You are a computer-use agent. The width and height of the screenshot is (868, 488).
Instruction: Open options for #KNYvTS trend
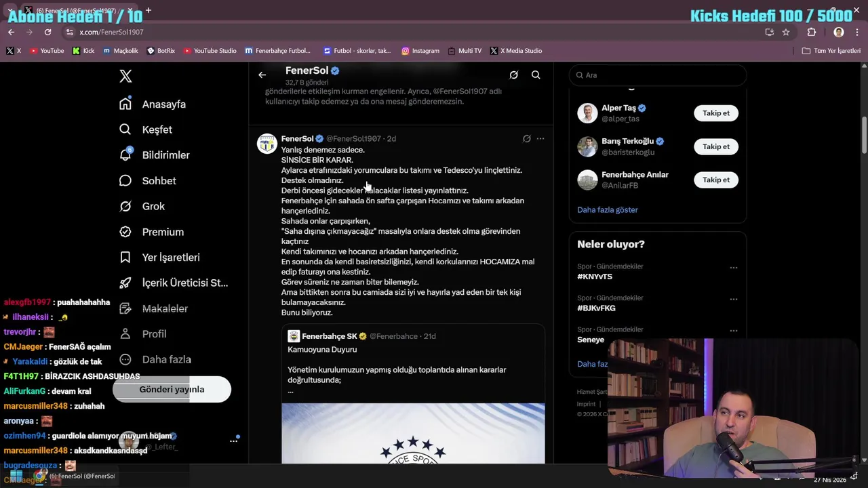tap(733, 268)
